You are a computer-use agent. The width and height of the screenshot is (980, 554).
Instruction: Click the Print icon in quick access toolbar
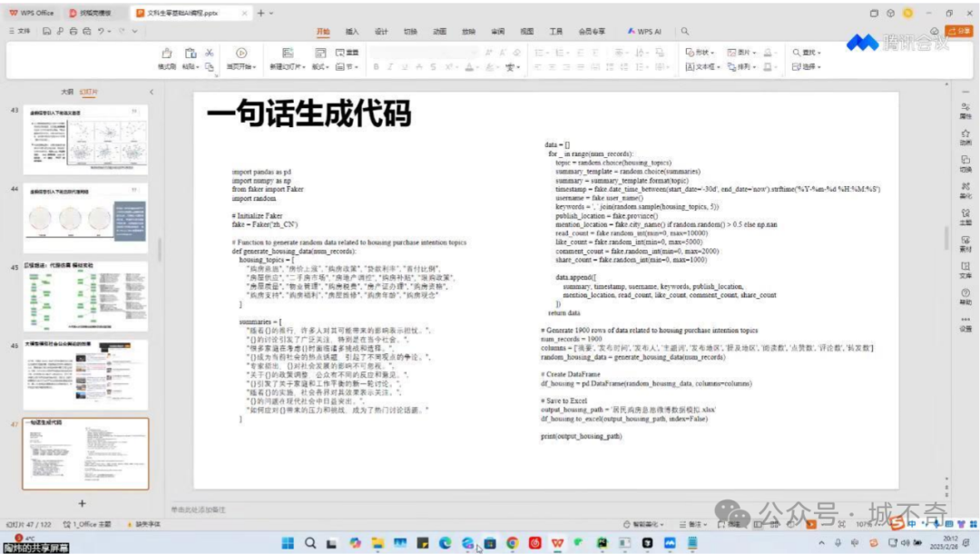73,31
